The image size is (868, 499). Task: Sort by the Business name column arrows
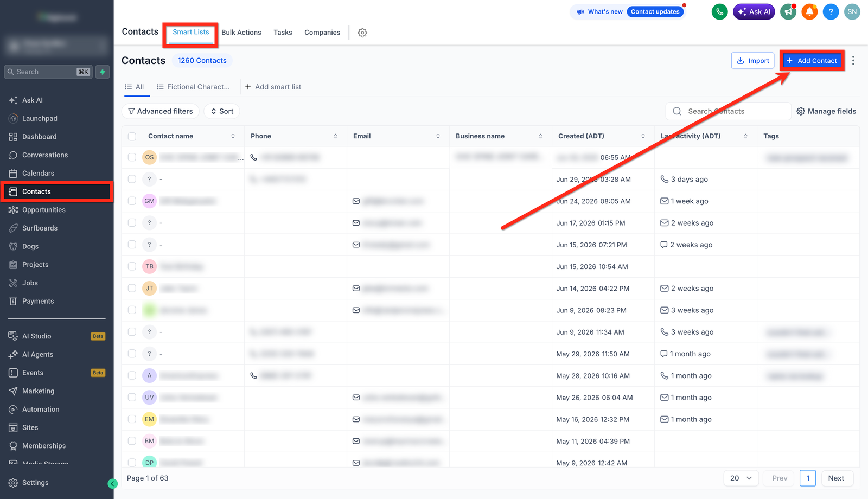click(x=540, y=136)
